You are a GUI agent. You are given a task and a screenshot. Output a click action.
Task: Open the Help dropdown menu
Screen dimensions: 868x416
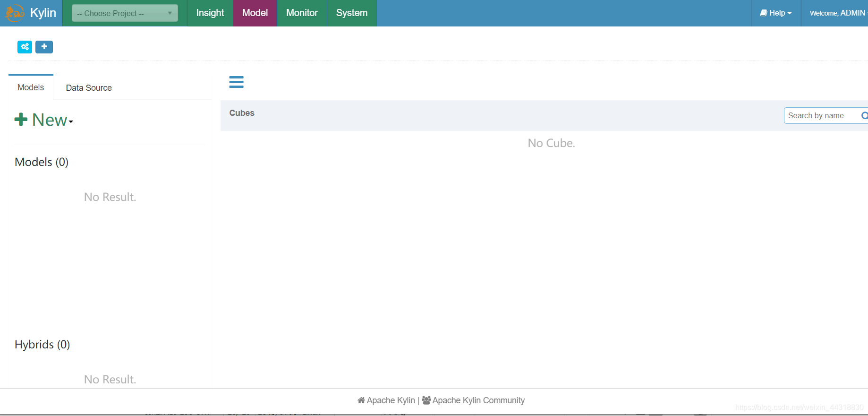(x=776, y=13)
